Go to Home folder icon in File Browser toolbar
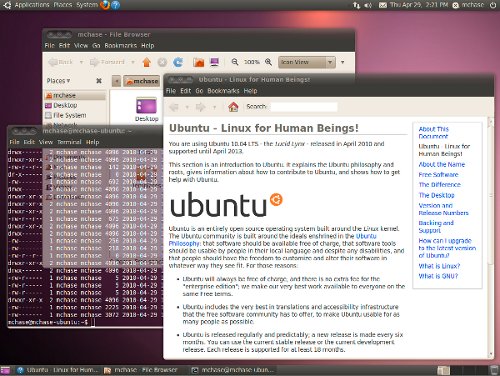This screenshot has width=500, height=376. coord(198,62)
